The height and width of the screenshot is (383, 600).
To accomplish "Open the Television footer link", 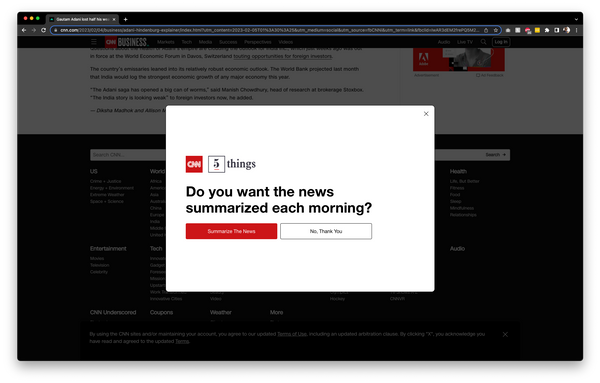I will (x=99, y=265).
